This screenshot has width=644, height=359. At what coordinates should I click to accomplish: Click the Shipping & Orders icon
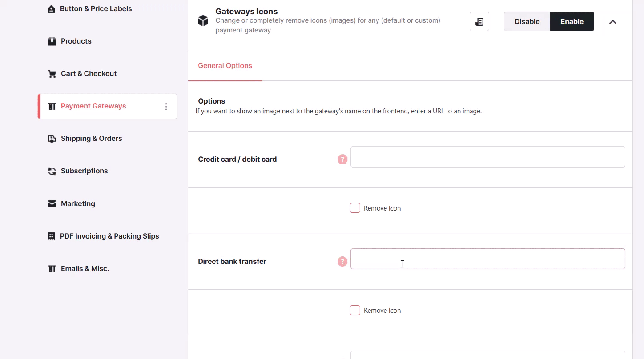tap(52, 139)
